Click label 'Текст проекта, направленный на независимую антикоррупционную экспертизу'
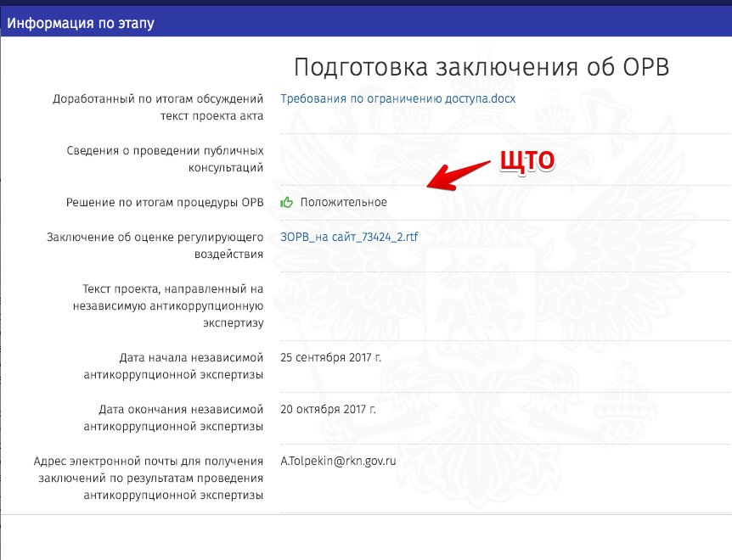The height and width of the screenshot is (560, 732). click(168, 305)
